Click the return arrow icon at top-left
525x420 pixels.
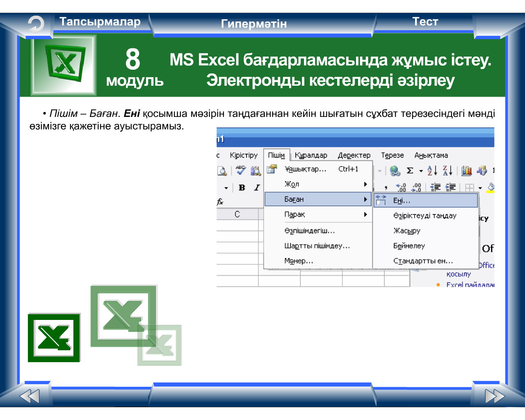36,24
